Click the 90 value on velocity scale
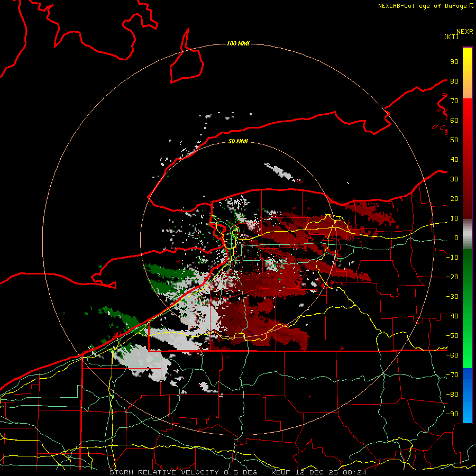The image size is (476, 476). pos(454,62)
